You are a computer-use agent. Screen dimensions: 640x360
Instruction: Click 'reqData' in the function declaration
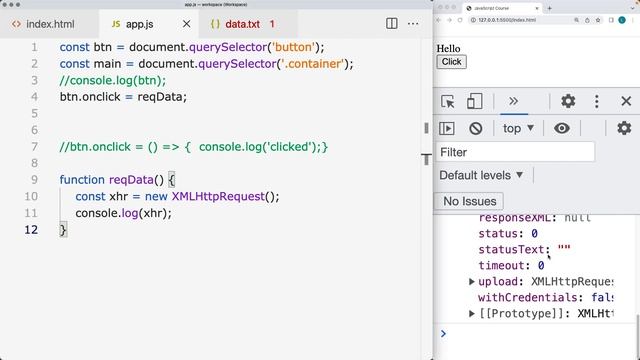(131, 180)
